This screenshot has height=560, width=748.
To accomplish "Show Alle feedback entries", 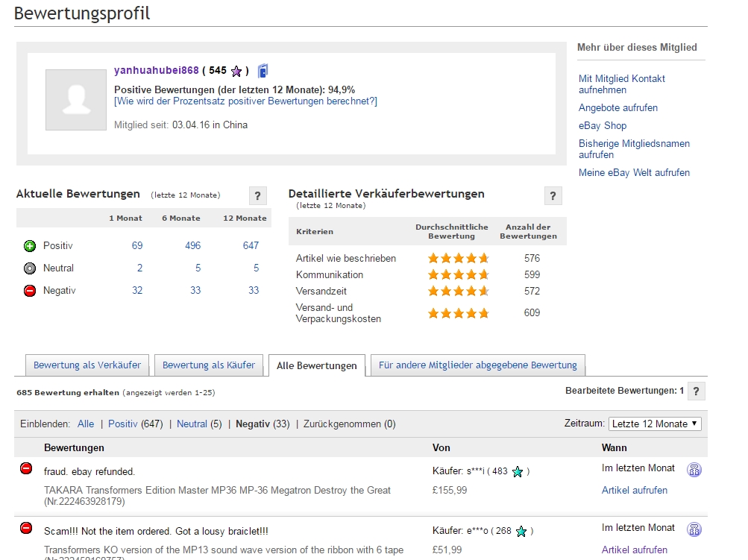I will tap(86, 424).
